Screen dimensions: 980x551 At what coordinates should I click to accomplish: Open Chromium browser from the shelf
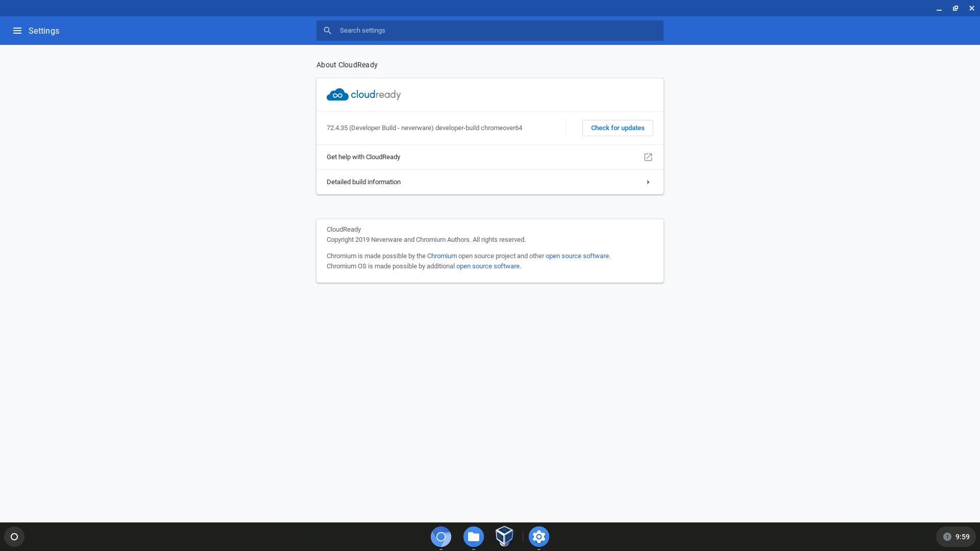441,537
